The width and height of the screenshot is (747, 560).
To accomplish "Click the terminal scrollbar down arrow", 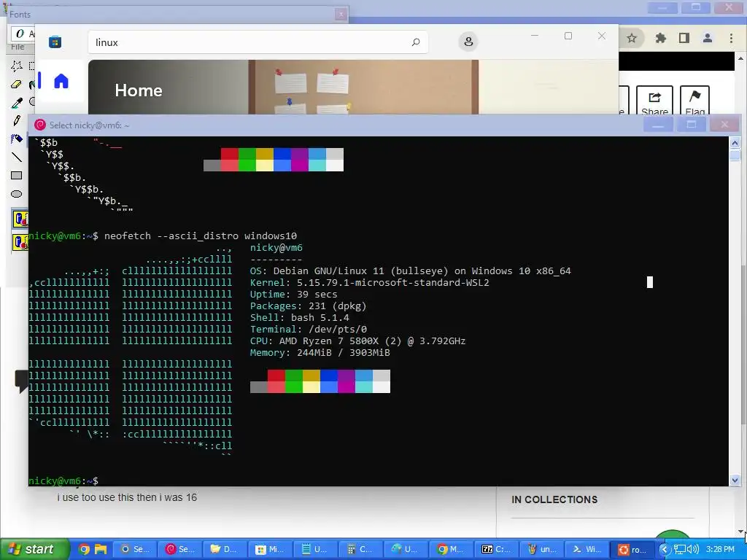I will click(735, 480).
